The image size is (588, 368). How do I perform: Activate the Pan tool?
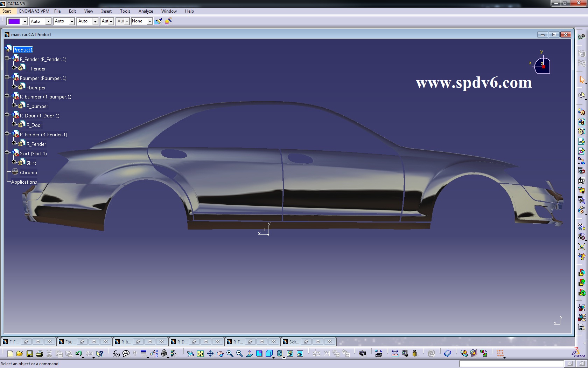[x=210, y=354]
